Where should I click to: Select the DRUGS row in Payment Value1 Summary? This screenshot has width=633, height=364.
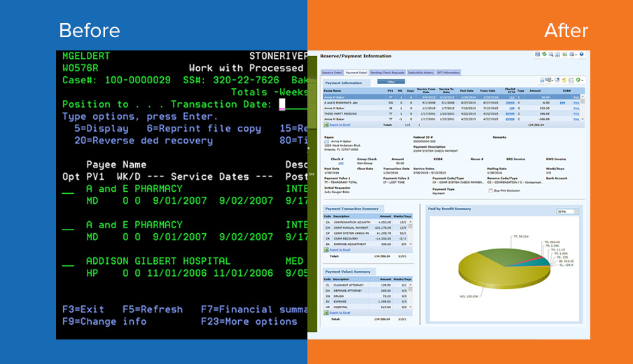click(366, 296)
